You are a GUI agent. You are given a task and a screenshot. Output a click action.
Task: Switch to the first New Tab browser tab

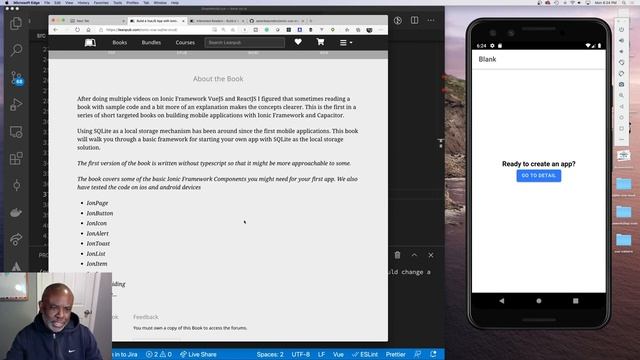coord(97,21)
